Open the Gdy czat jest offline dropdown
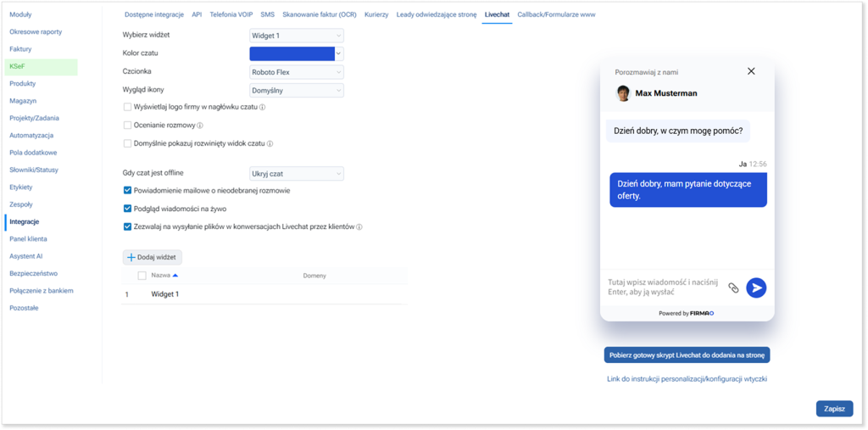Image resolution: width=868 pixels, height=430 pixels. (297, 173)
